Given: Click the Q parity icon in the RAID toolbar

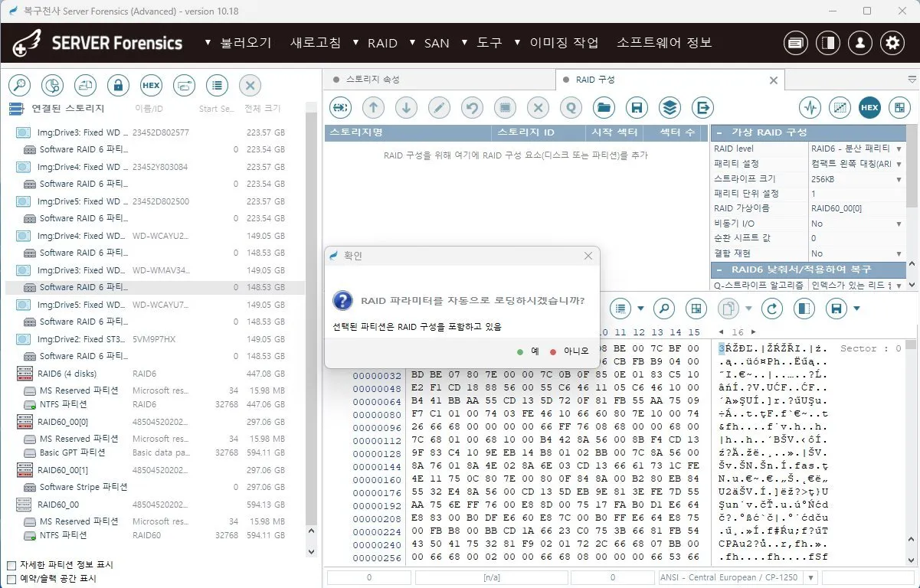Looking at the screenshot, I should point(571,107).
